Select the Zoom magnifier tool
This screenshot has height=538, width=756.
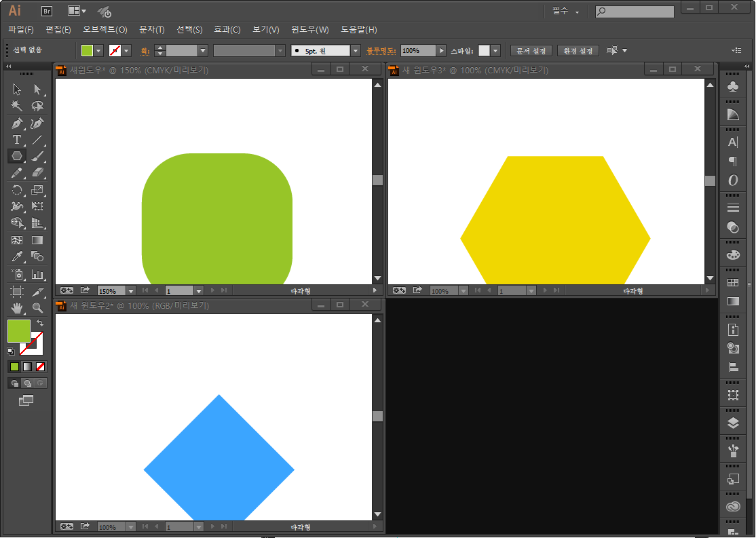point(37,307)
